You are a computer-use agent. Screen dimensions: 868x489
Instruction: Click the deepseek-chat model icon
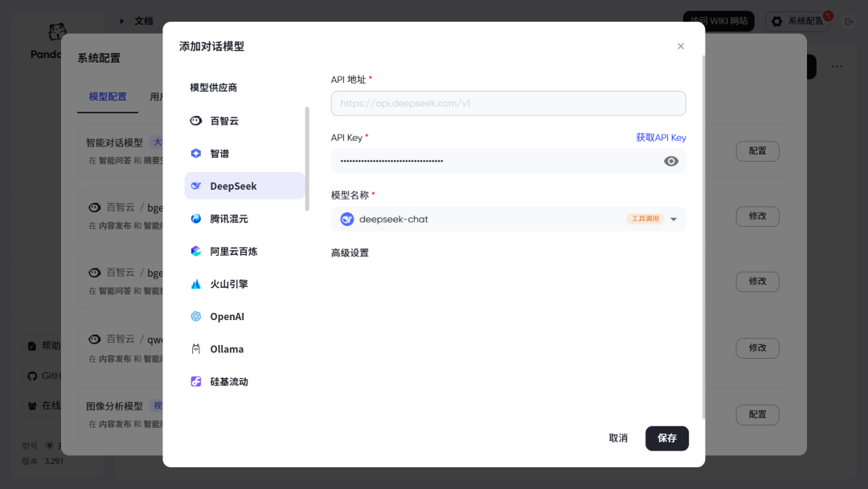pyautogui.click(x=347, y=220)
